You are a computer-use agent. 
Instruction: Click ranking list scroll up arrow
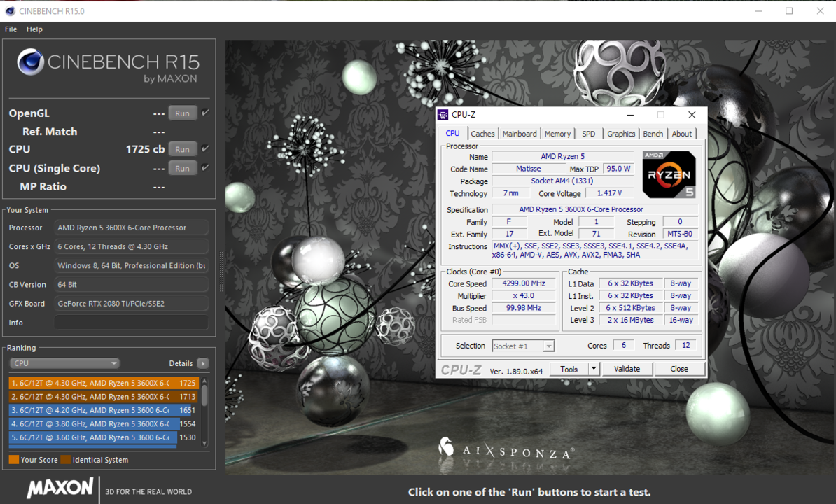204,381
